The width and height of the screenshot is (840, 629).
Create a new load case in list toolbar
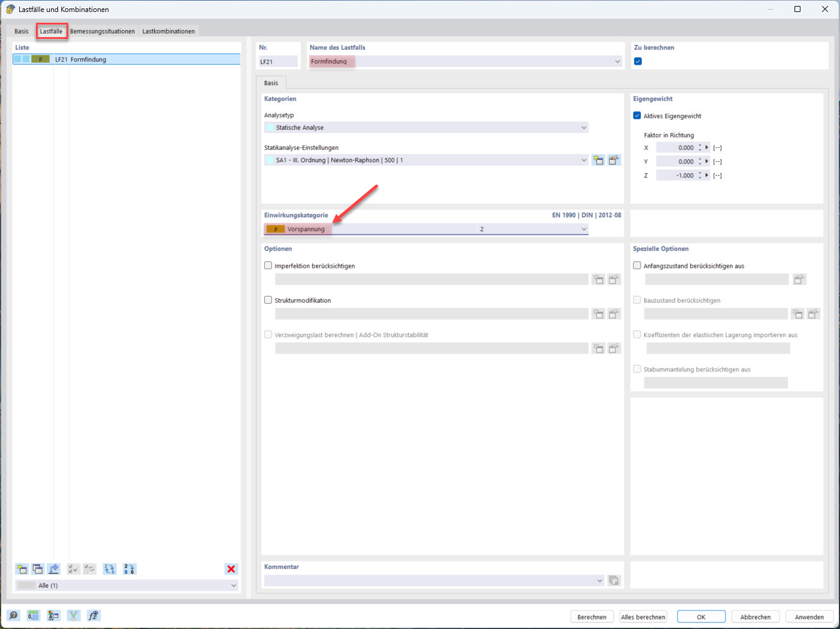(22, 569)
